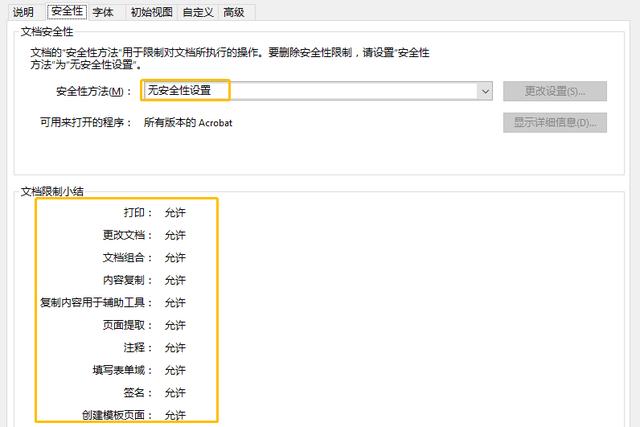The height and width of the screenshot is (427, 640).
Task: Open the 安全性方法 combo box
Action: 317,91
